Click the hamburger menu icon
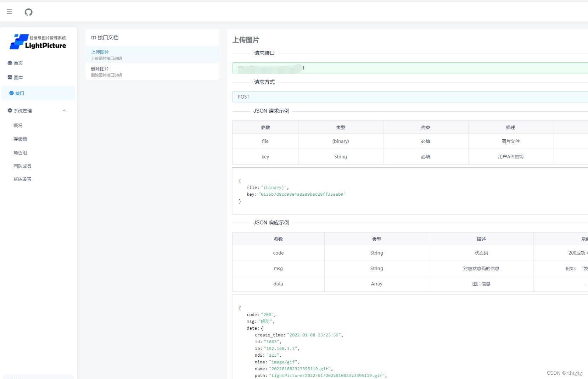Viewport: 588px width, 379px height. [x=9, y=12]
